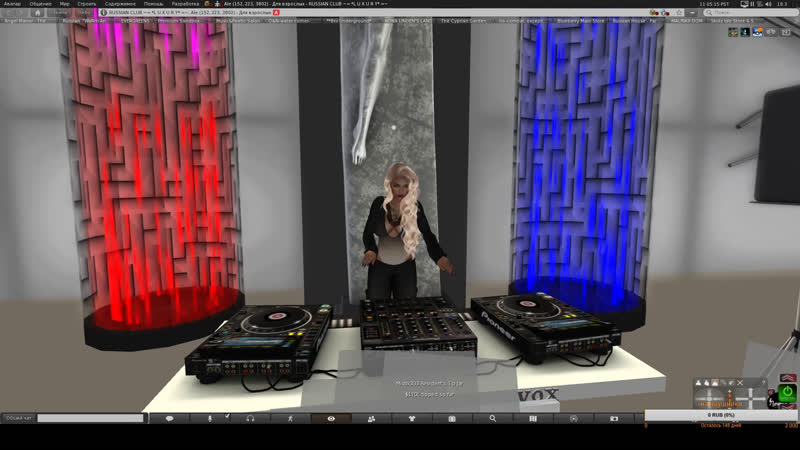Open the Разработка menu
The width and height of the screenshot is (800, 450).
[185, 4]
